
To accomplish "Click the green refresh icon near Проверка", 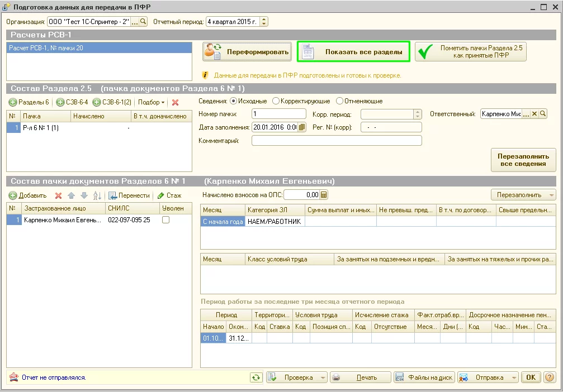I will click(256, 377).
